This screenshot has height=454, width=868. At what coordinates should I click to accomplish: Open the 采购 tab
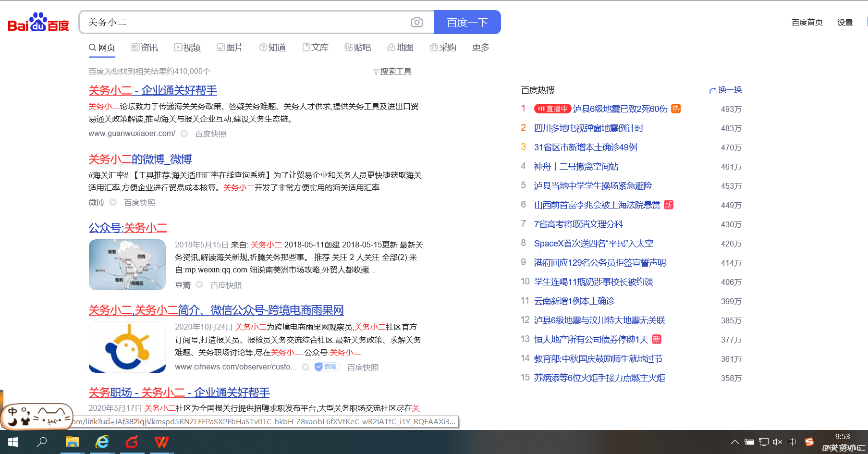tap(443, 48)
